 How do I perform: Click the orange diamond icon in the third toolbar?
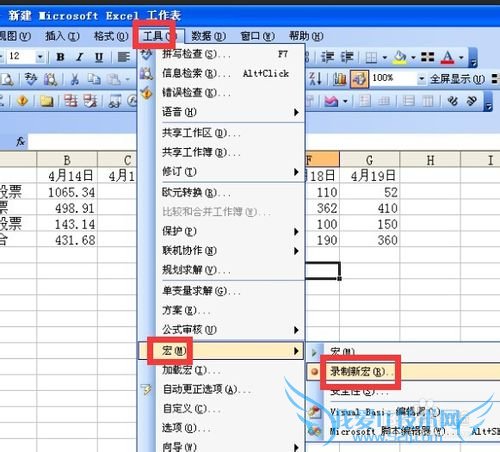pyautogui.click(x=22, y=100)
